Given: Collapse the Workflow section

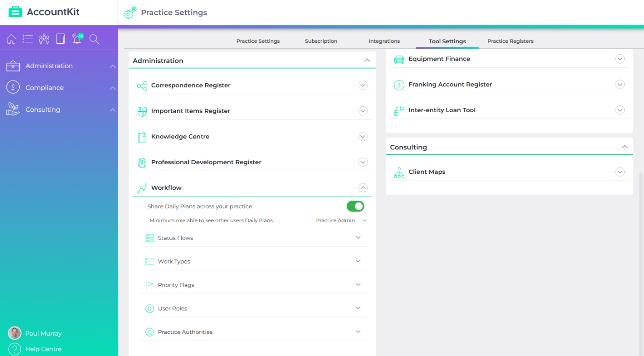Looking at the screenshot, I should (363, 188).
